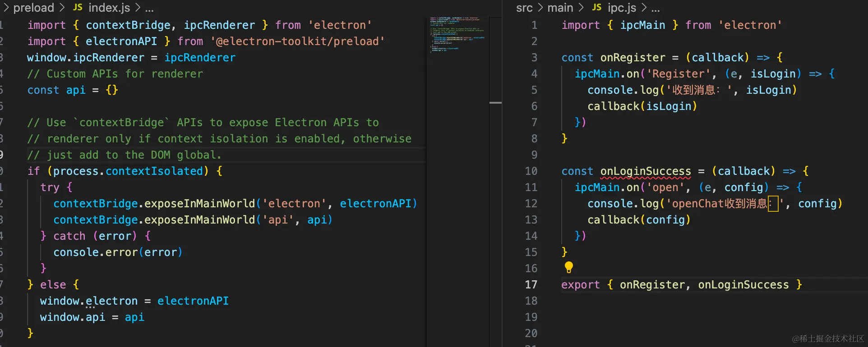Click the export keyword on line 17
868x347 pixels.
581,285
